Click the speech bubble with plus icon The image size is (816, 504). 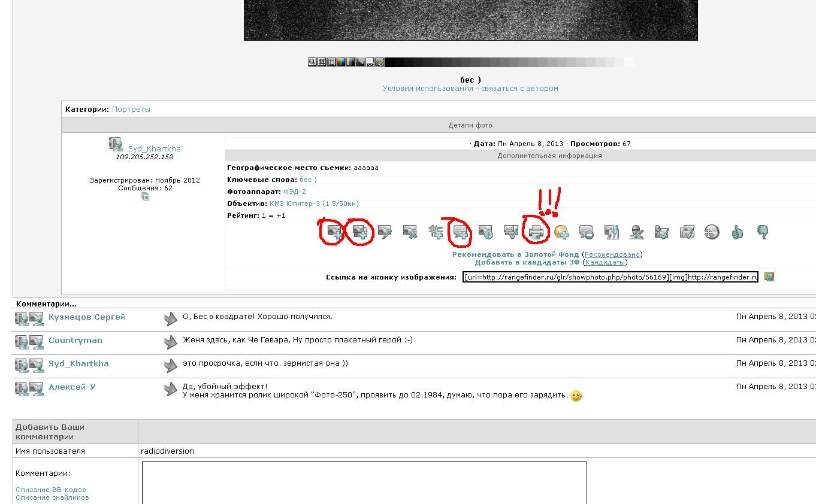click(x=461, y=232)
